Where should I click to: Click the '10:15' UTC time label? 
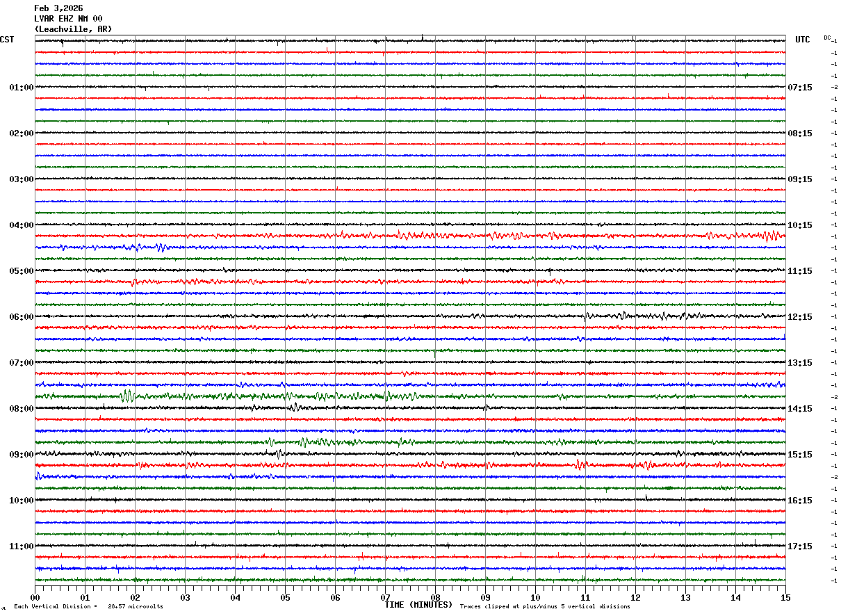click(800, 225)
